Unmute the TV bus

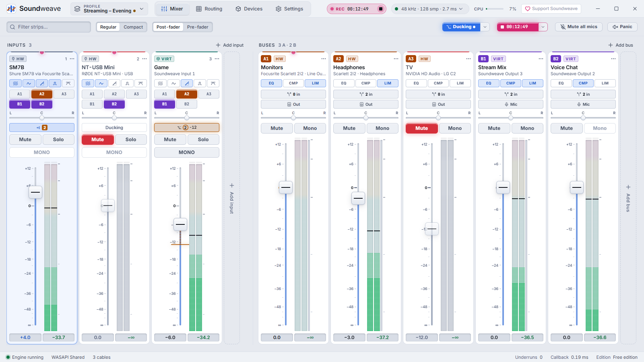422,128
